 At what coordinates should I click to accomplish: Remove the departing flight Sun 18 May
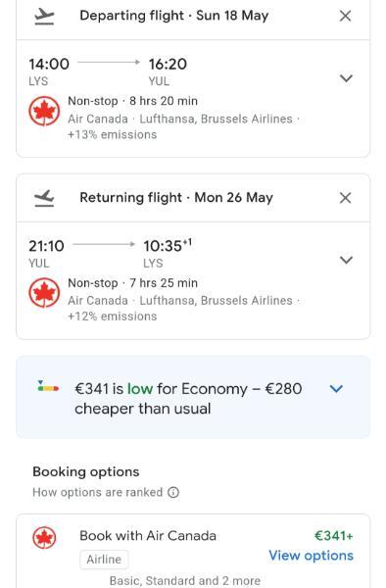tap(345, 16)
